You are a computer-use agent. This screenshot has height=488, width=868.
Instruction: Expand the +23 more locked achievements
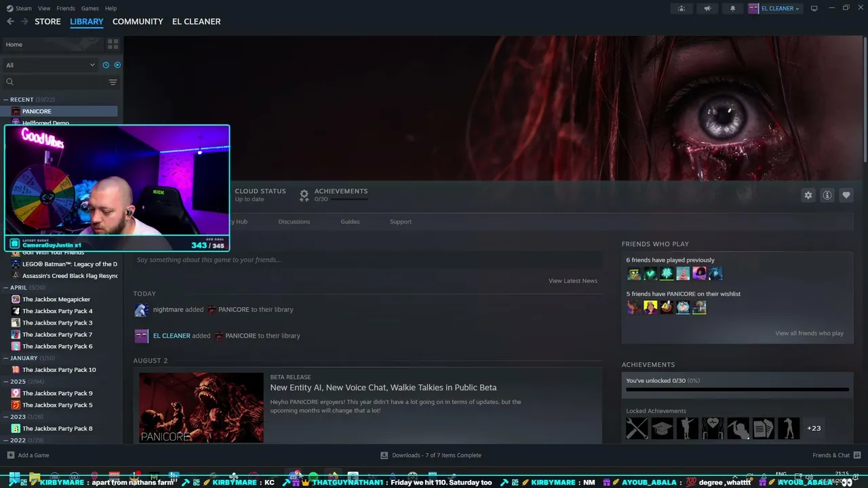pyautogui.click(x=814, y=428)
